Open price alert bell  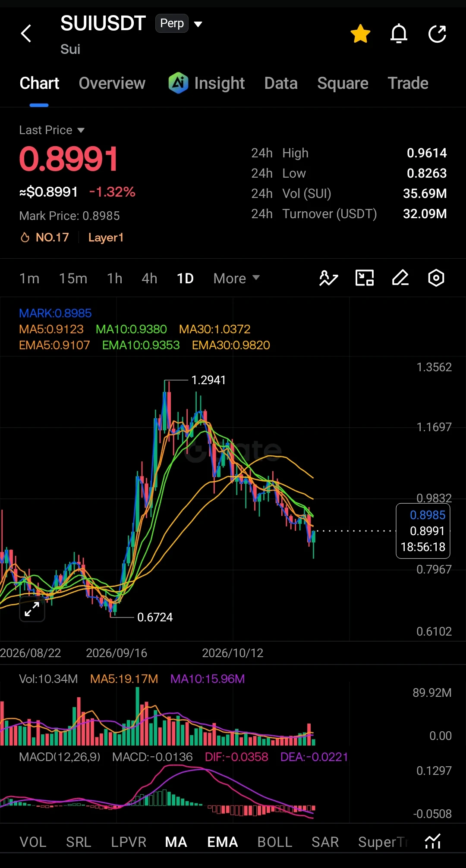[x=399, y=34]
